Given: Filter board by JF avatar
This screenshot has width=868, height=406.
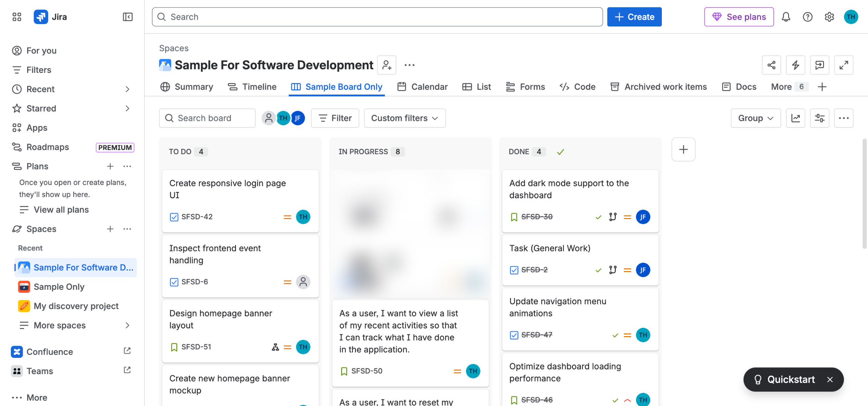Looking at the screenshot, I should click(x=298, y=118).
